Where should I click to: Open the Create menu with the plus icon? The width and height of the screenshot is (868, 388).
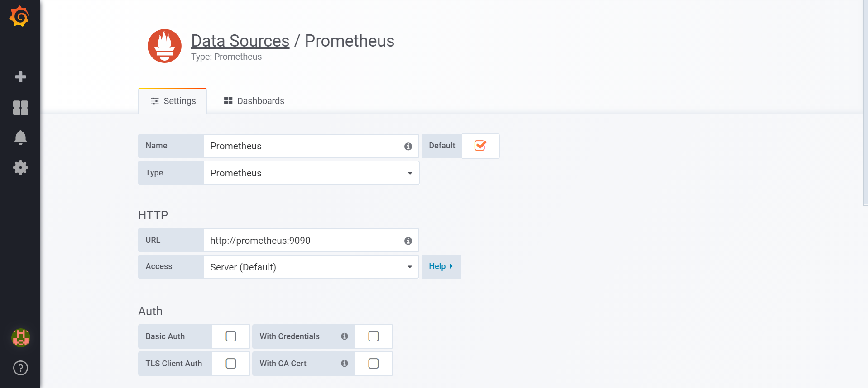[x=20, y=76]
